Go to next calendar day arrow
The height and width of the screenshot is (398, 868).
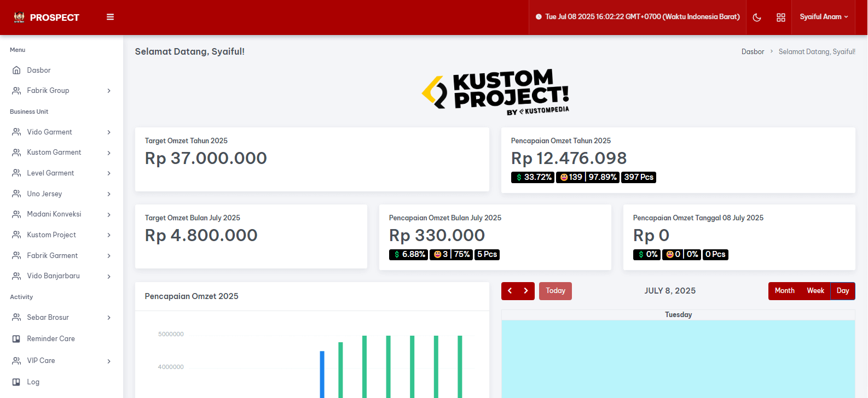tap(526, 291)
